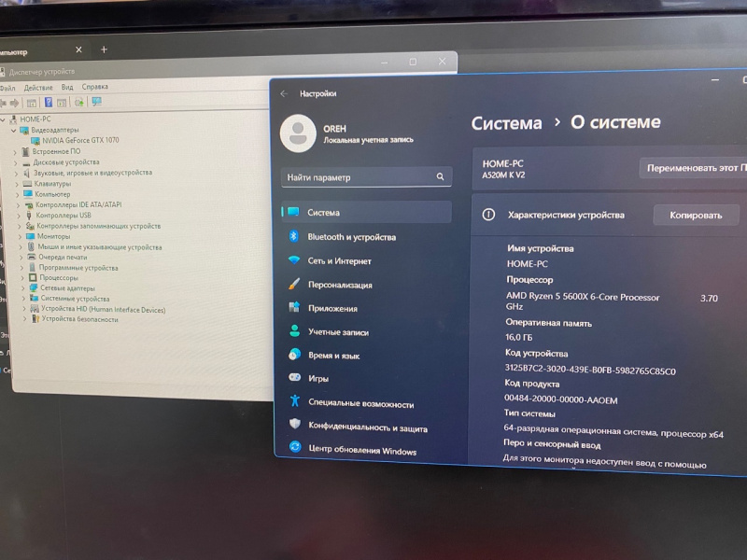
Task: Expand Клавиатуры node
Action: coord(17,184)
